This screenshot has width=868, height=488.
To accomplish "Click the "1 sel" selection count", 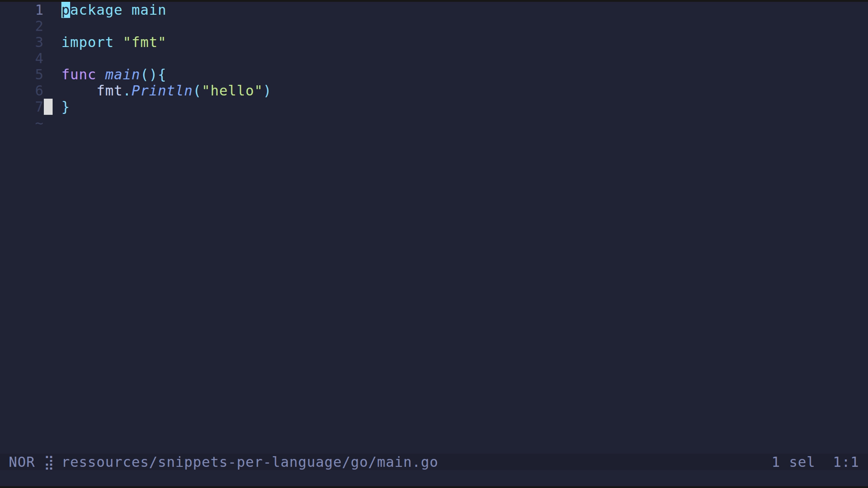I will pos(793,462).
